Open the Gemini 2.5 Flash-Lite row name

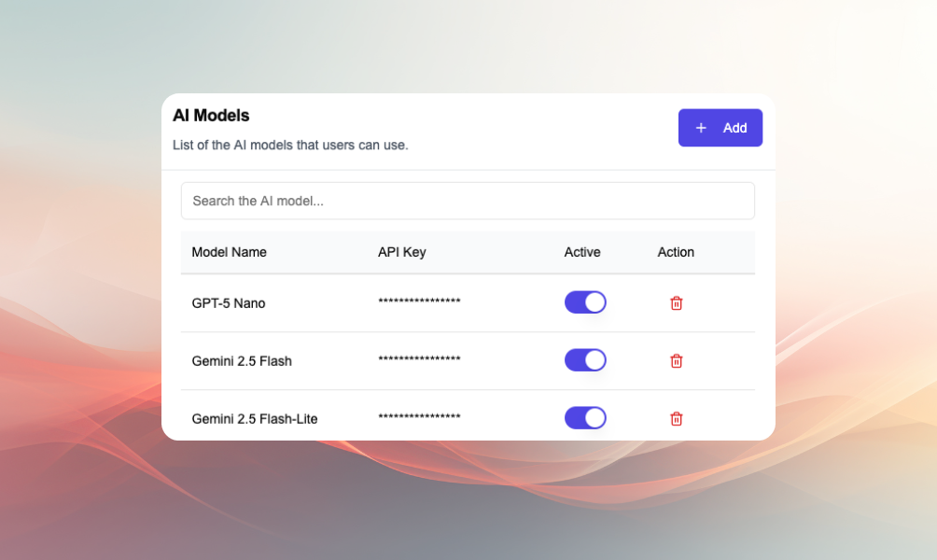(255, 419)
